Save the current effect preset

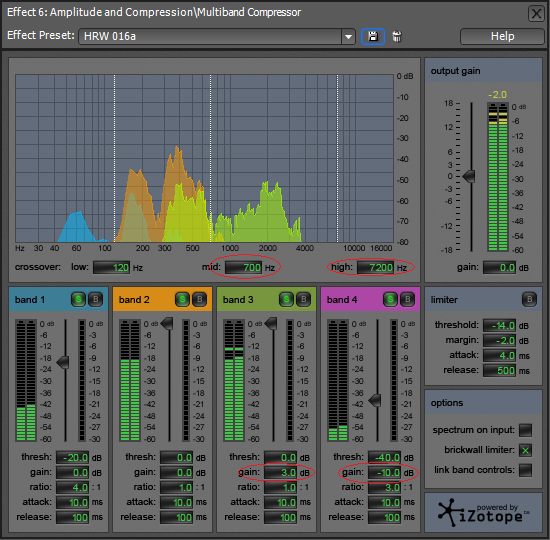coord(373,36)
